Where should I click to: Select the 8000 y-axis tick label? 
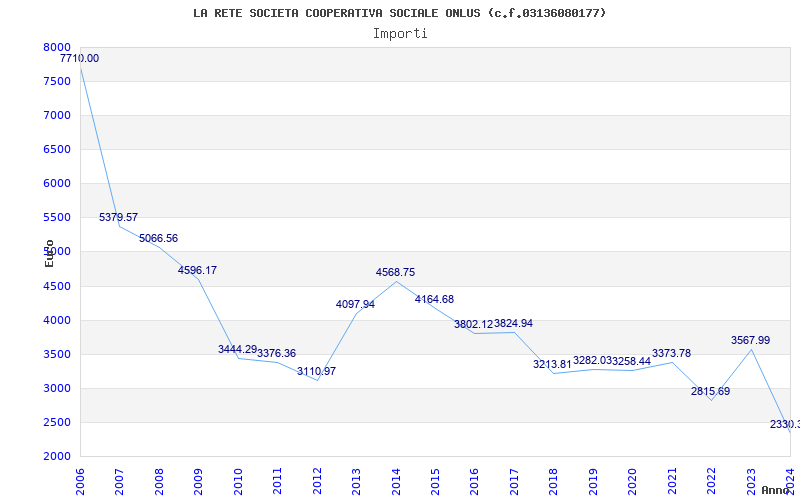tap(57, 47)
